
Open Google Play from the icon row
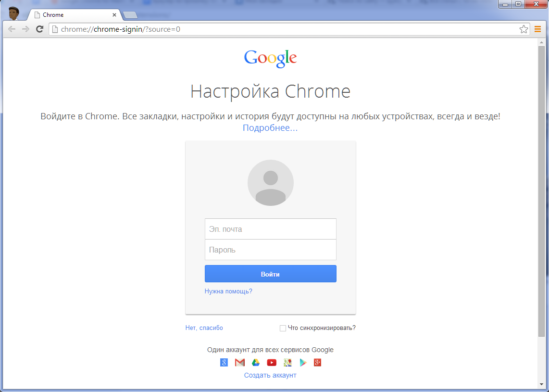303,362
